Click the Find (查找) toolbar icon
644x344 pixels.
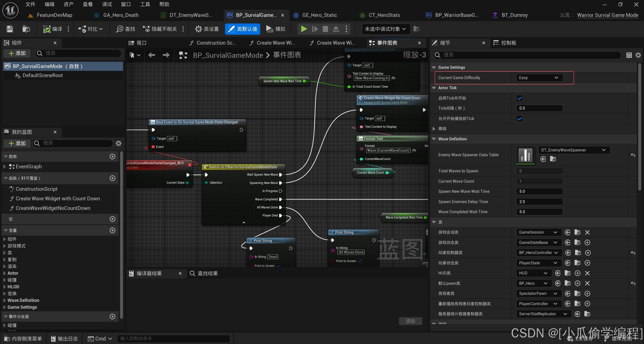[126, 29]
